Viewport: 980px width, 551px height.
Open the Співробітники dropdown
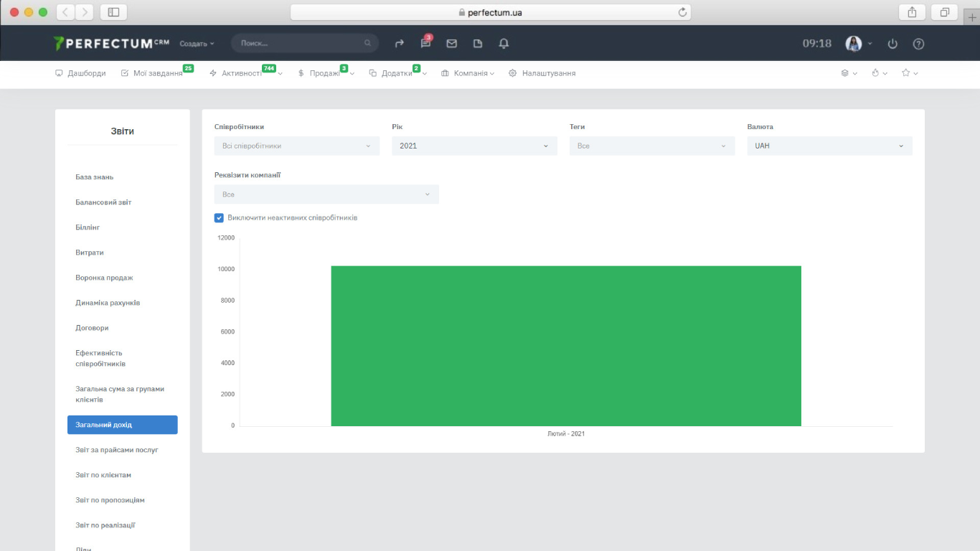point(296,146)
